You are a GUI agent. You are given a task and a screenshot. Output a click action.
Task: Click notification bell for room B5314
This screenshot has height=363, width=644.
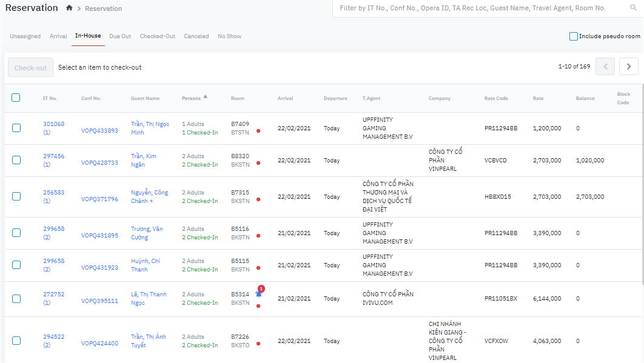click(259, 294)
